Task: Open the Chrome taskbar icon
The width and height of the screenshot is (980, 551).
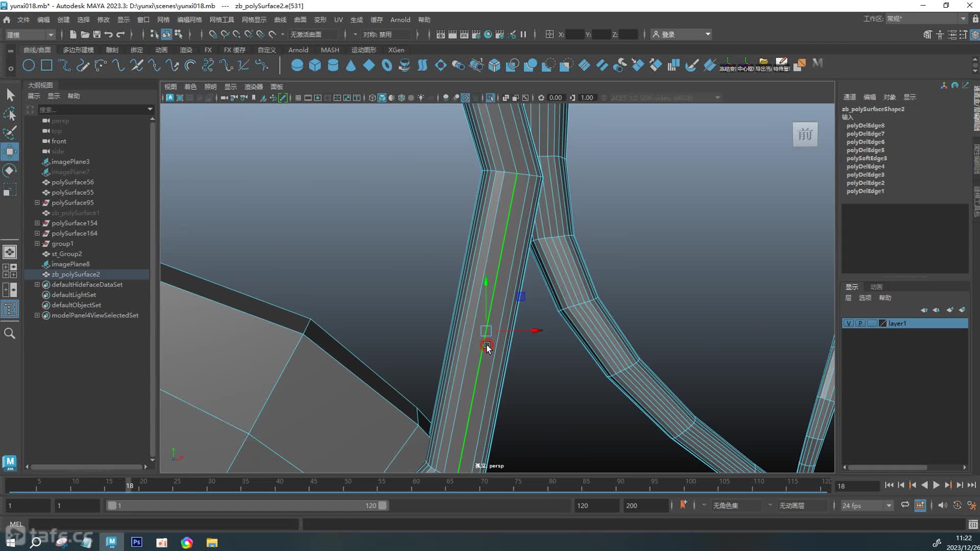Action: (187, 542)
